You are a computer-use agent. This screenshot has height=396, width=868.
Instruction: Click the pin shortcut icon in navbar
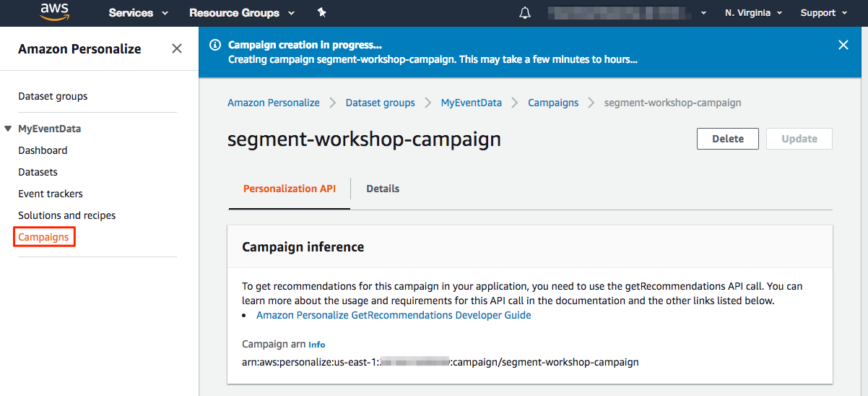tap(321, 13)
